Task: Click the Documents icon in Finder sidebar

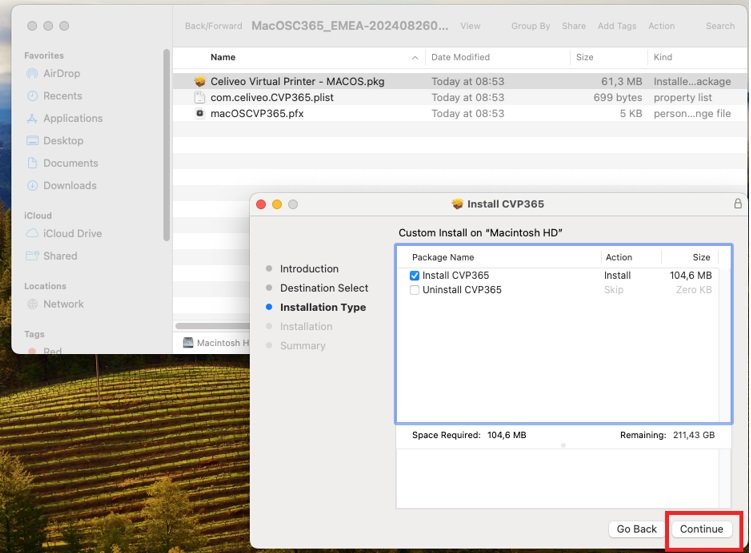Action: click(x=32, y=163)
